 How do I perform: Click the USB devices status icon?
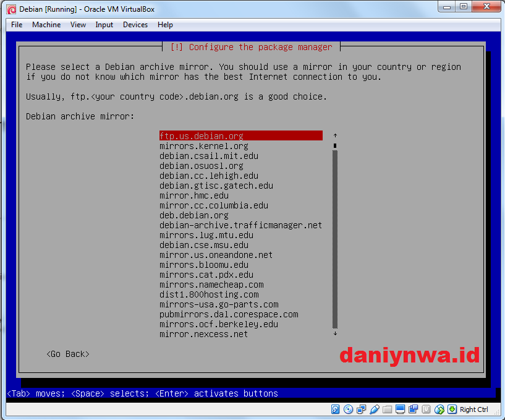click(x=374, y=409)
